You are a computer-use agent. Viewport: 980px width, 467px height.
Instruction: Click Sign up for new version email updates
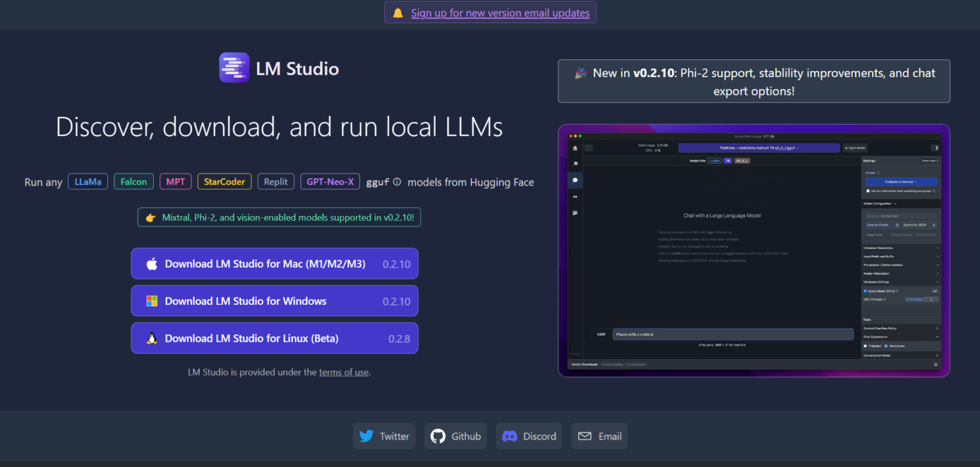click(500, 13)
